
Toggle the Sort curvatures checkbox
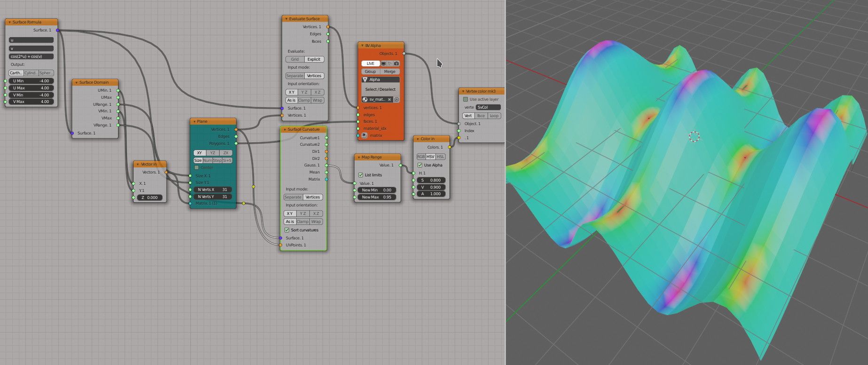click(287, 230)
